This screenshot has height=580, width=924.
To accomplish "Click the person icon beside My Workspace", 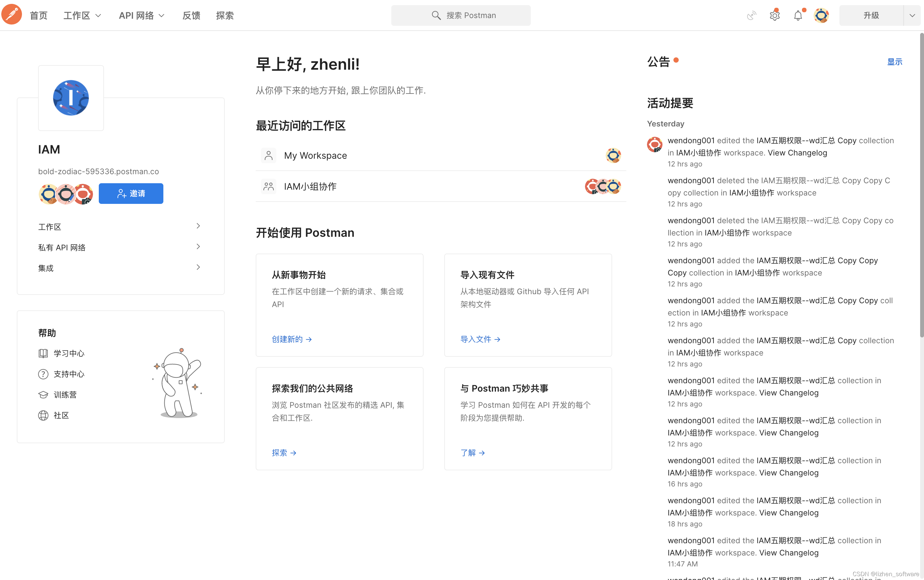I will 269,155.
